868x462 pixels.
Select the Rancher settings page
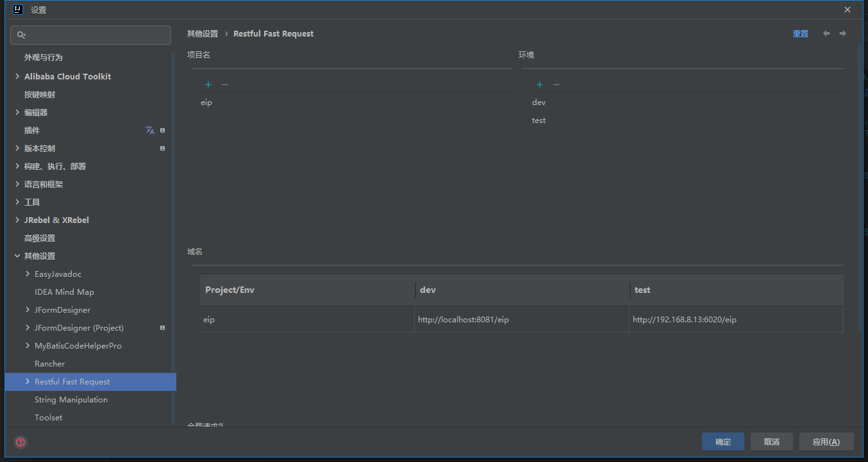(50, 363)
